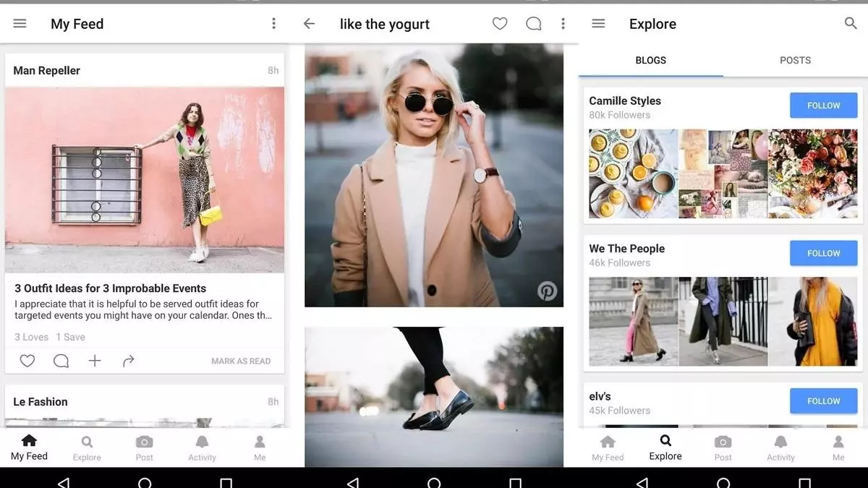868x488 pixels.
Task: Open overflow menu on like the yogurt header
Action: click(563, 24)
